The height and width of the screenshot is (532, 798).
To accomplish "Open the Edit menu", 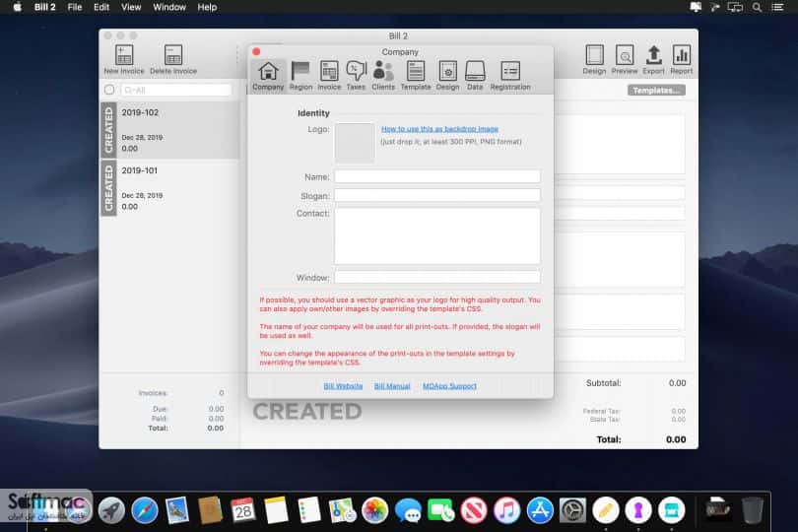I will click(x=101, y=7).
